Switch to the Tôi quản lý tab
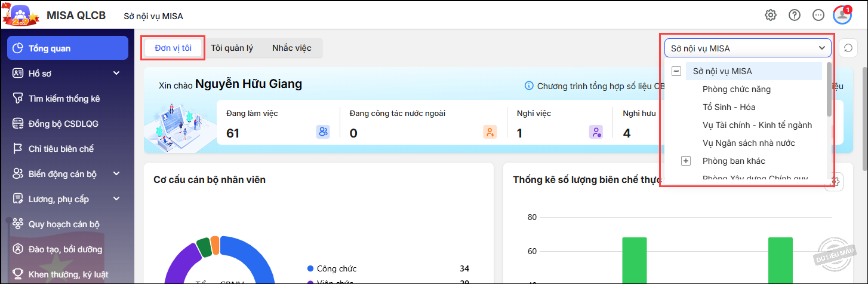 click(232, 48)
